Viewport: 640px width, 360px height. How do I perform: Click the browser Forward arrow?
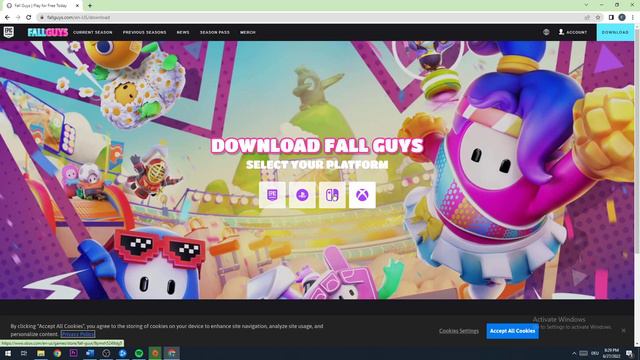18,17
